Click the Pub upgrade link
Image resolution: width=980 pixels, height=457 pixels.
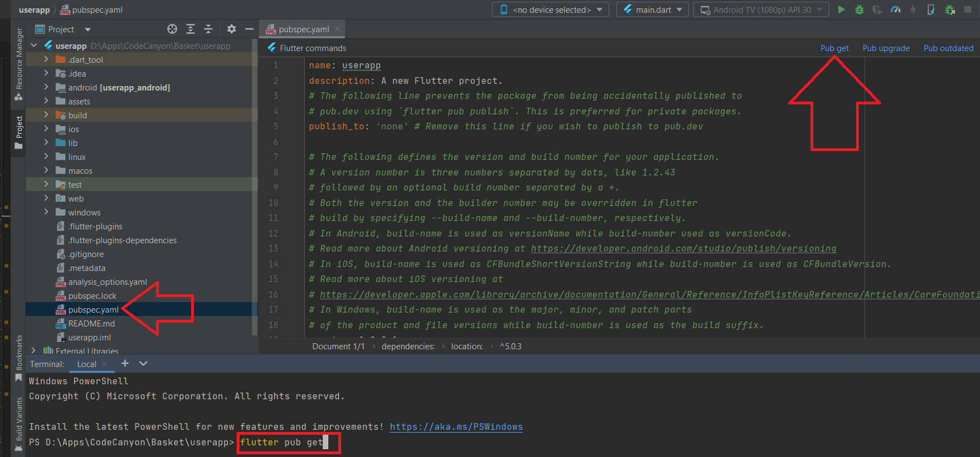click(886, 48)
